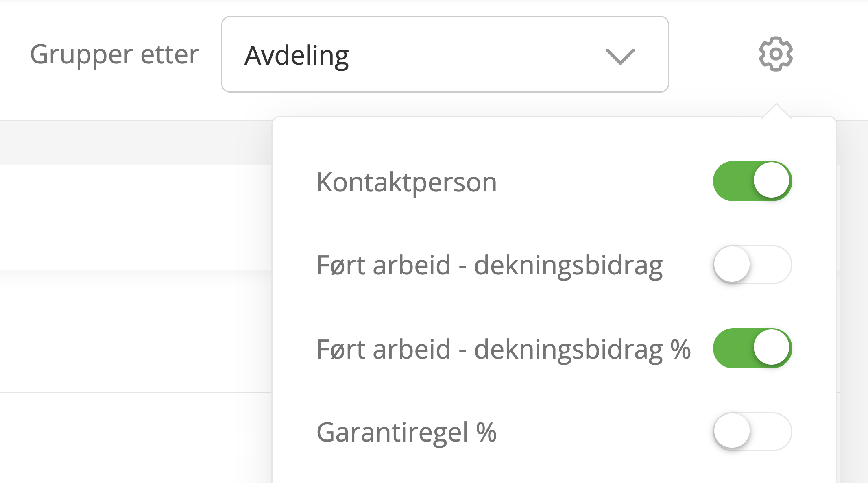
Task: Click the Grupper etter label
Action: coord(114,54)
